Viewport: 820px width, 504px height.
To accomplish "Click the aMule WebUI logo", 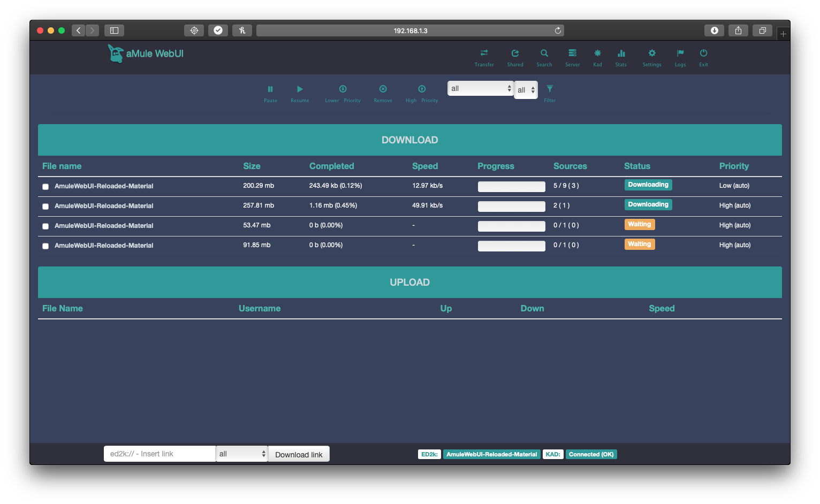I will click(x=146, y=54).
